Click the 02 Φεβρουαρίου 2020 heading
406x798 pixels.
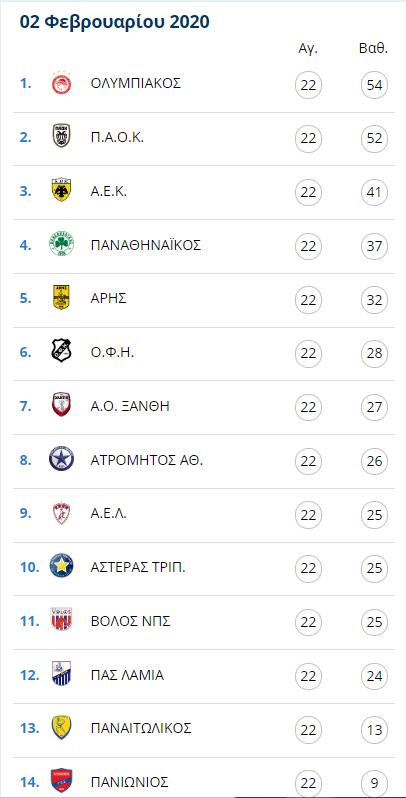pos(114,22)
